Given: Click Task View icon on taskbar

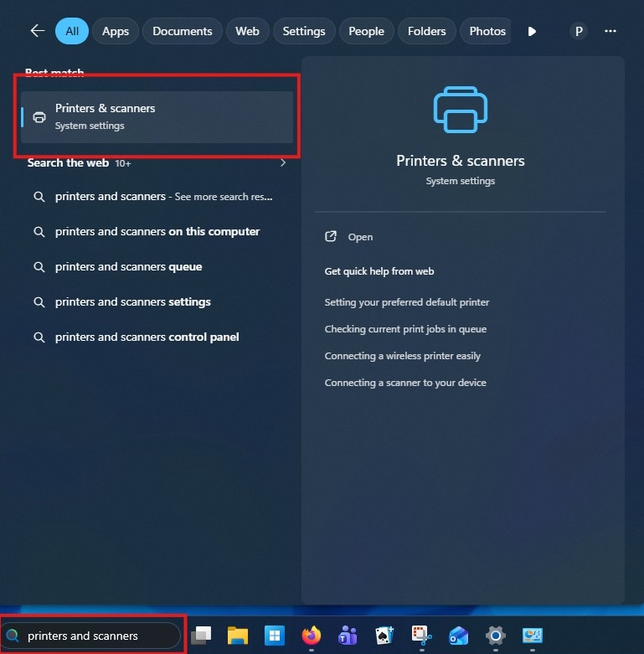Looking at the screenshot, I should 201,636.
